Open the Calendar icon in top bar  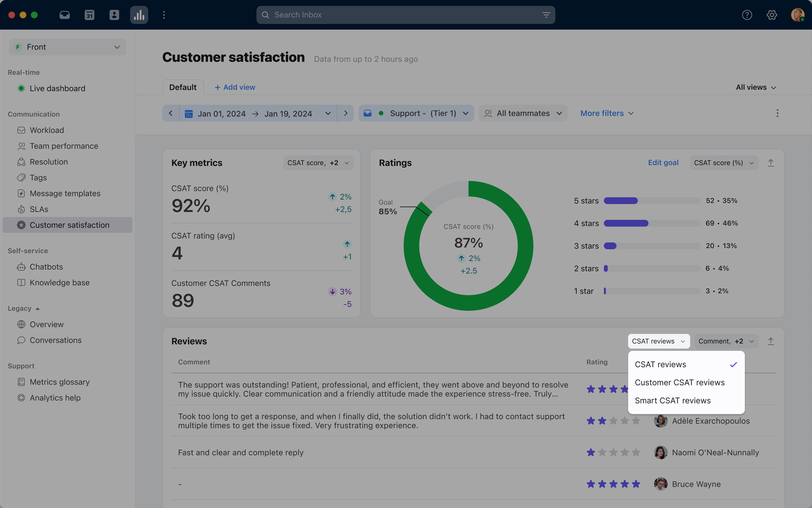coord(89,15)
